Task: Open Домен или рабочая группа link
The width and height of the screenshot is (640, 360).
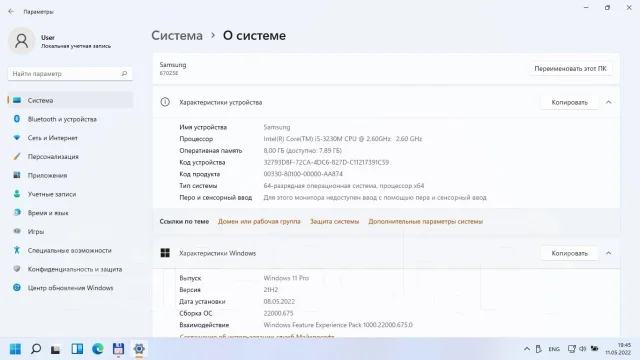Action: (x=259, y=222)
